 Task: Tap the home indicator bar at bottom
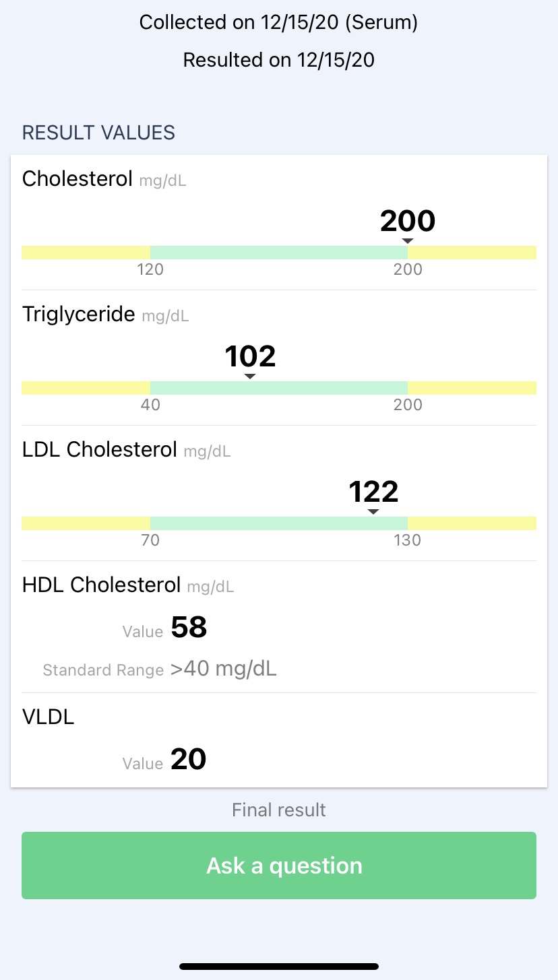click(279, 967)
